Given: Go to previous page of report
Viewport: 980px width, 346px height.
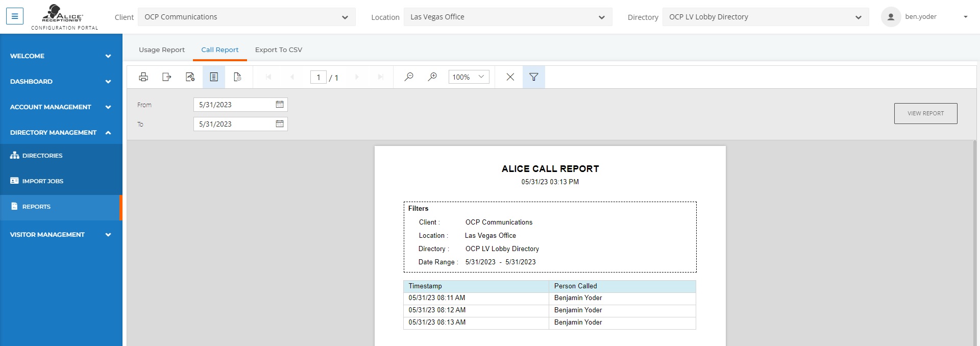Looking at the screenshot, I should coord(292,77).
